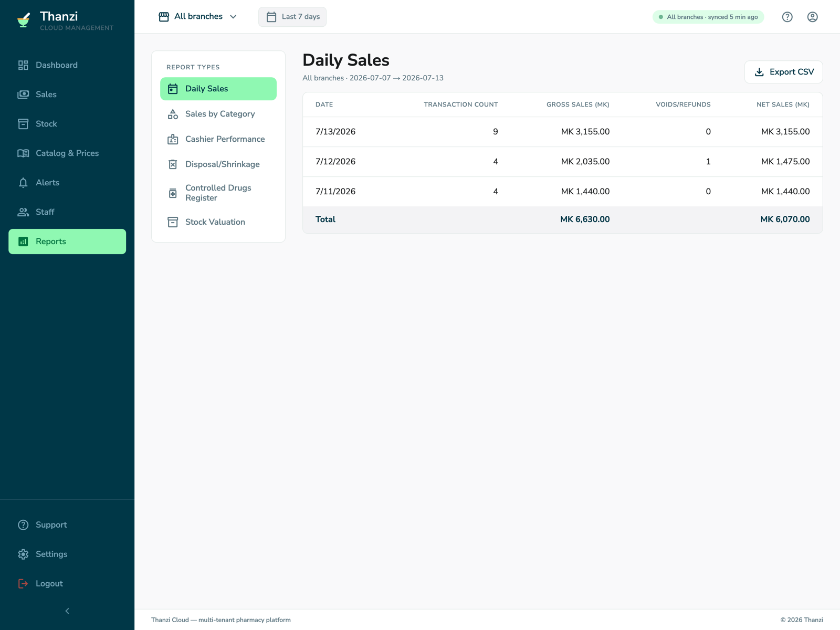The width and height of the screenshot is (840, 630).
Task: Click the total gross MK 6,630.00
Action: point(585,219)
